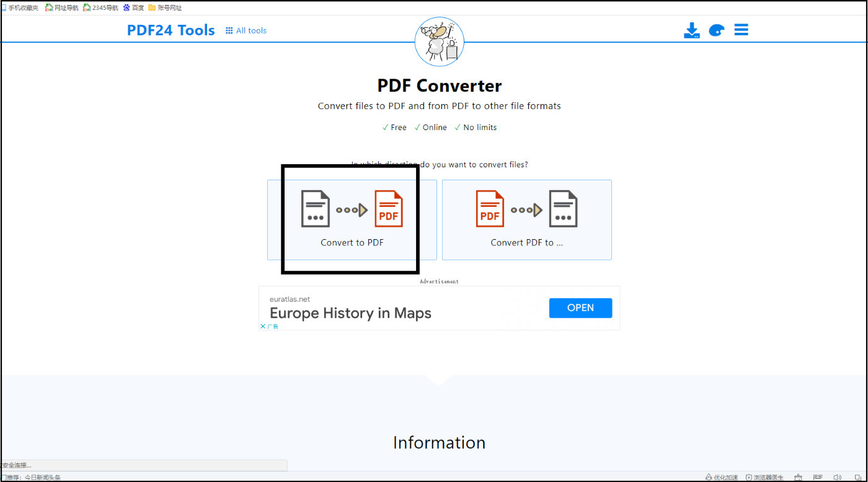Open the 百度 bookmark
This screenshot has width=868, height=482.
click(134, 7)
